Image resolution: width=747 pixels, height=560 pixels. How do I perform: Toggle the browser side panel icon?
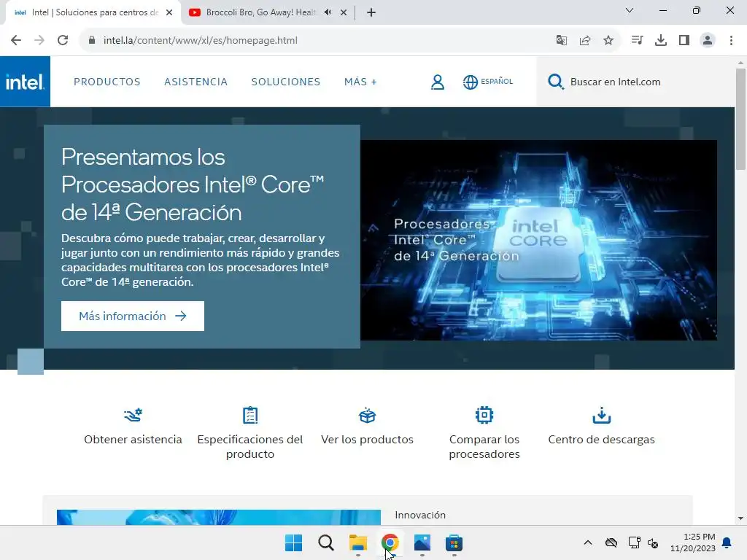684,41
